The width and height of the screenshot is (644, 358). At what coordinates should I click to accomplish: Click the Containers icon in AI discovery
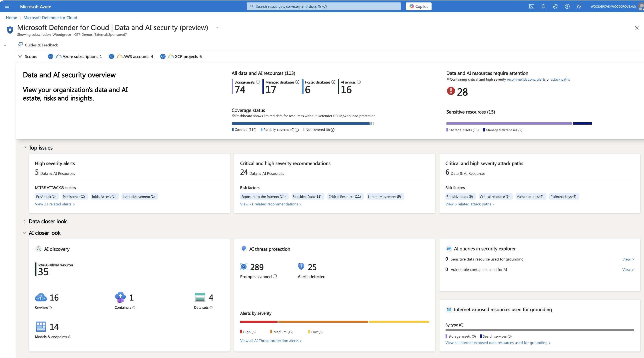click(120, 297)
